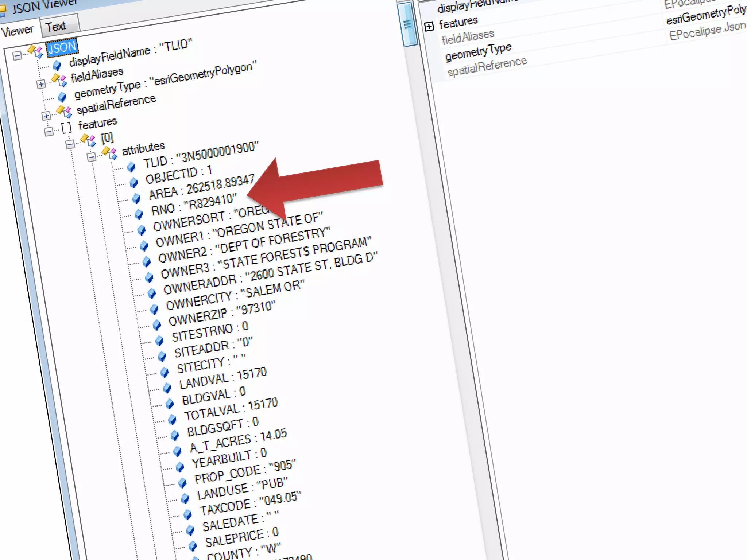Switch to the Viewer tab
747x560 pixels.
click(x=18, y=31)
